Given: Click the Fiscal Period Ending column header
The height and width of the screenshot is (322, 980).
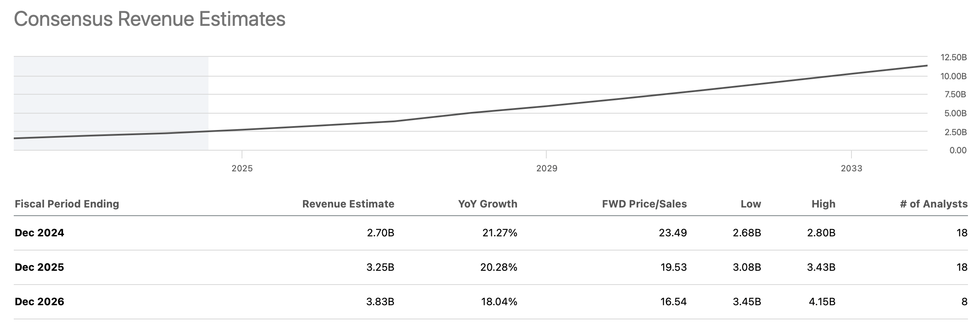Looking at the screenshot, I should [67, 204].
